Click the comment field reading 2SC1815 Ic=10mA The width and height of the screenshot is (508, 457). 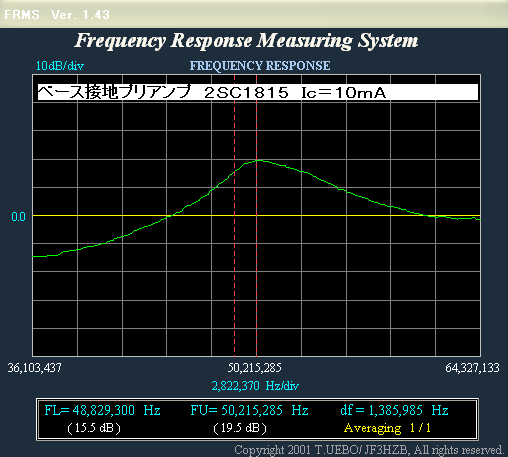click(258, 92)
